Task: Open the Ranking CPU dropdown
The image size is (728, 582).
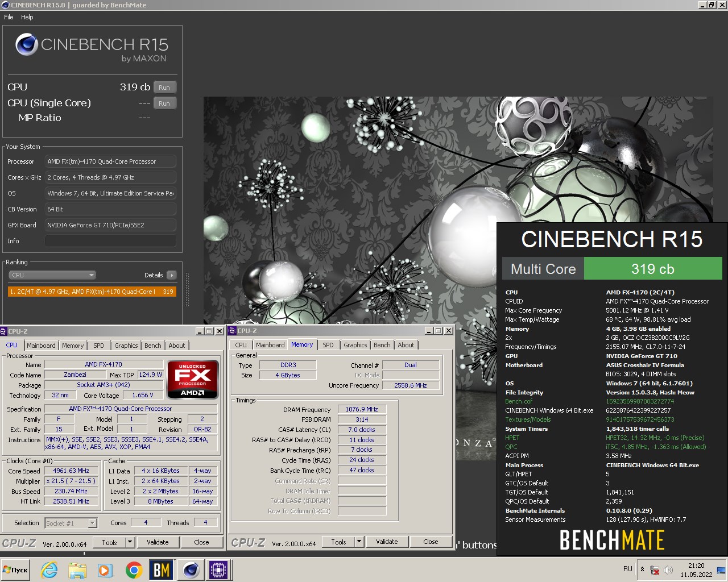Action: (52, 275)
